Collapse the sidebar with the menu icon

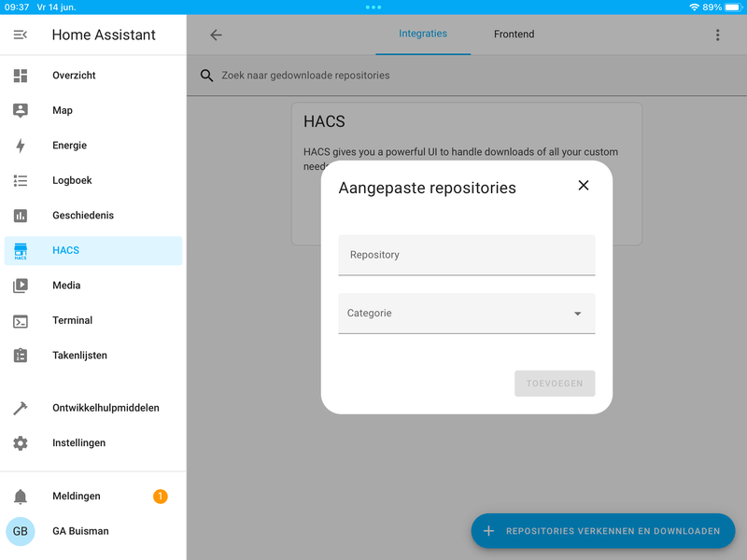pos(20,35)
